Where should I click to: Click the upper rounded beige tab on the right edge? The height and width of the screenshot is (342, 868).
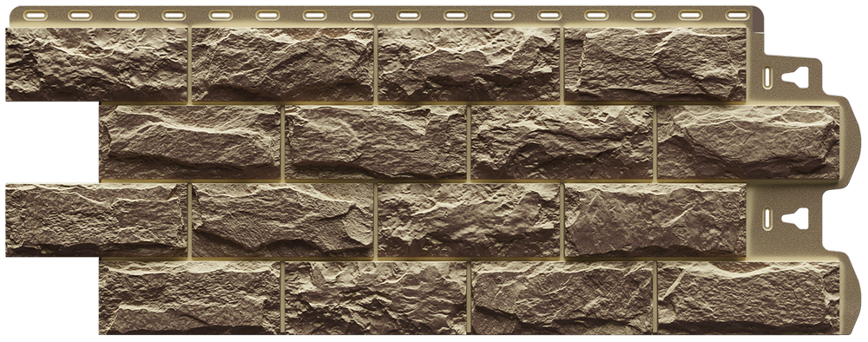tap(851, 142)
